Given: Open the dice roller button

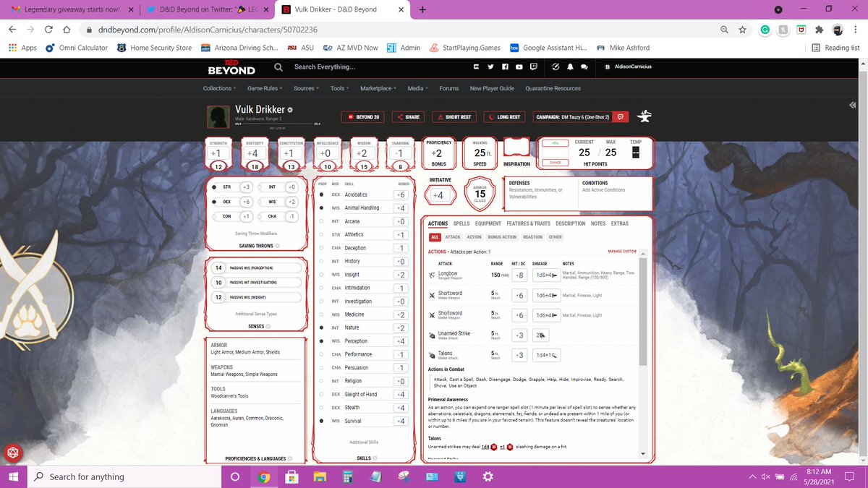Looking at the screenshot, I should [12, 453].
